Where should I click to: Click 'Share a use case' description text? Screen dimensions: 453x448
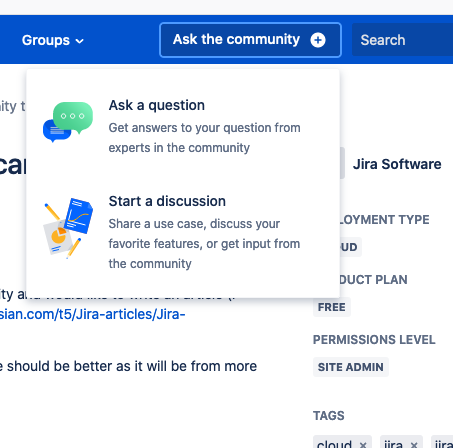click(204, 244)
